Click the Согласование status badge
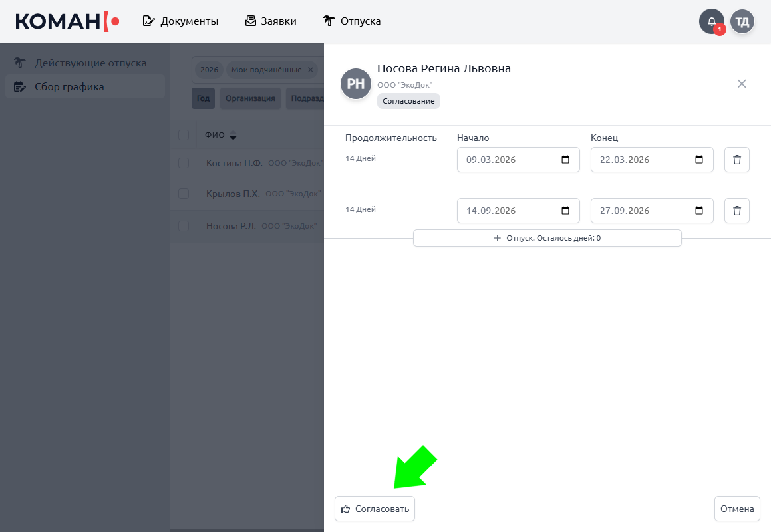Viewport: 771px width, 532px height. tap(408, 101)
